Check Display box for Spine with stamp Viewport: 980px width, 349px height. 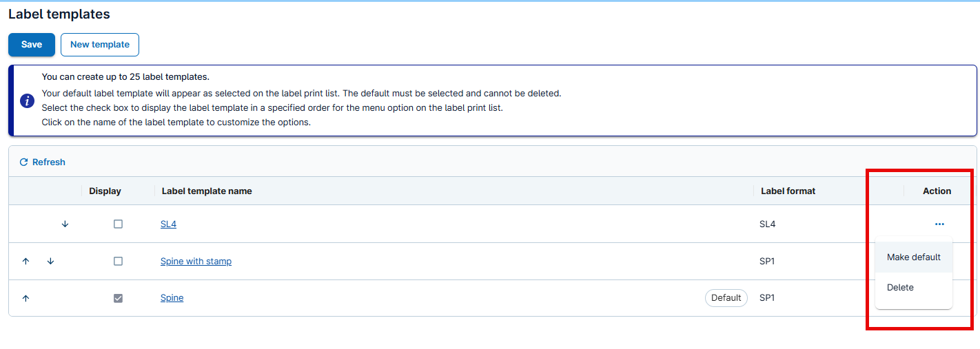(118, 262)
